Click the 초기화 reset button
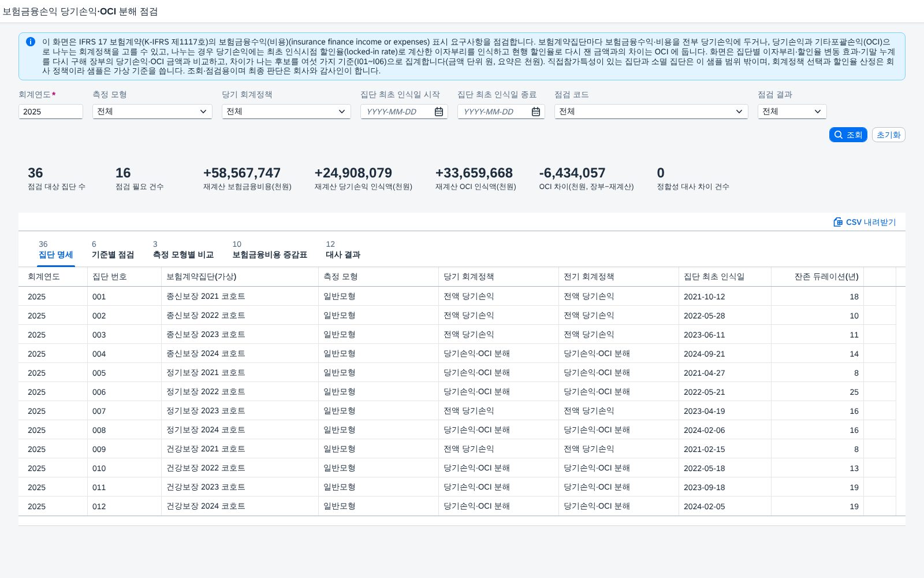Screen dimensions: 924x578 click(x=889, y=135)
